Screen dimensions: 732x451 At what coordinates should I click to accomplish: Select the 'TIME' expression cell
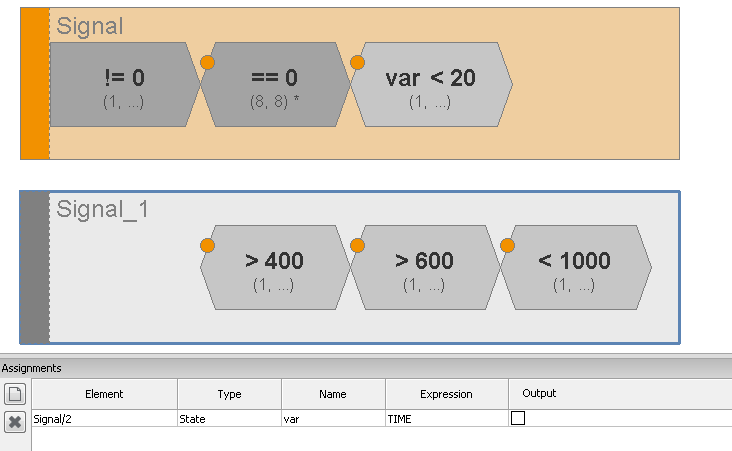(x=446, y=419)
